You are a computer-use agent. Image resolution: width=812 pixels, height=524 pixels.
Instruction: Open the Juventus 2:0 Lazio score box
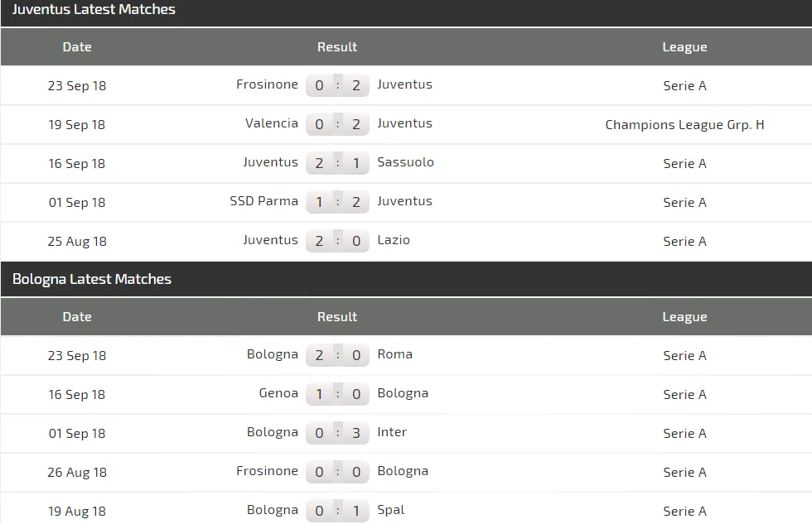(x=338, y=241)
